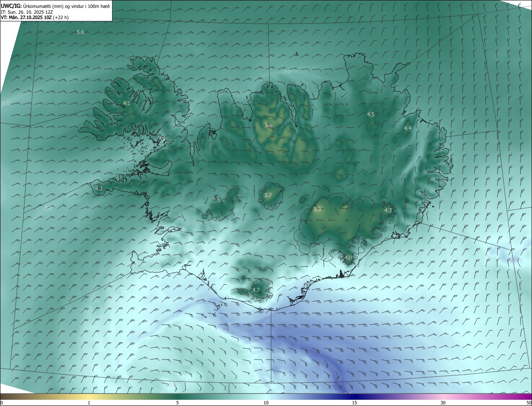Click the '5' tick on the color scale
The width and height of the screenshot is (532, 406).
(x=177, y=403)
